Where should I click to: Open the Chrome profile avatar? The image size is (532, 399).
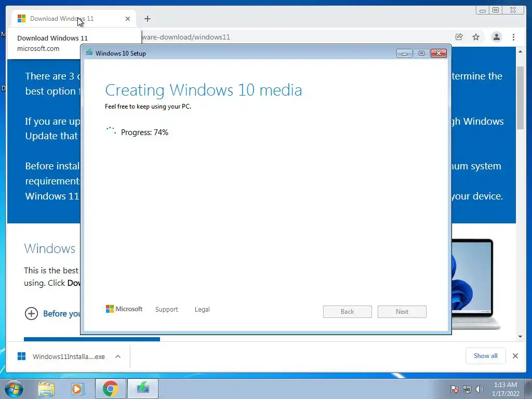point(496,37)
